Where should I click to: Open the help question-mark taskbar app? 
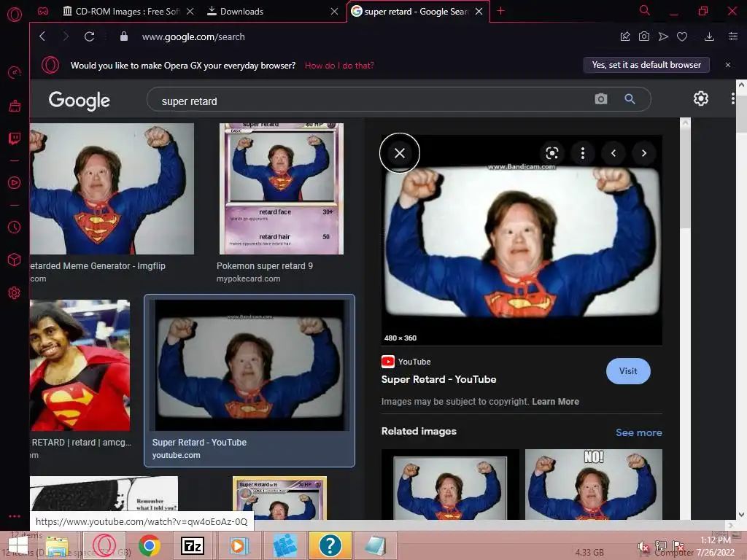pos(330,545)
